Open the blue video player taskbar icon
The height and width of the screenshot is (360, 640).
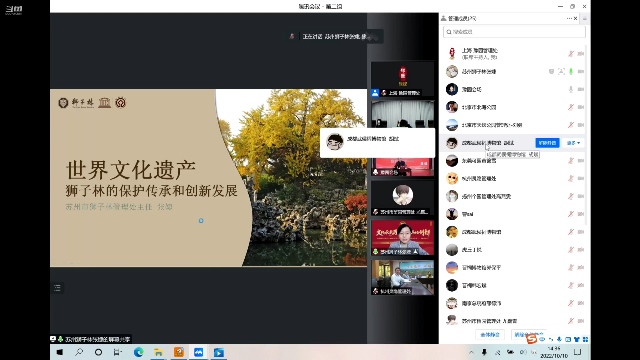click(219, 352)
